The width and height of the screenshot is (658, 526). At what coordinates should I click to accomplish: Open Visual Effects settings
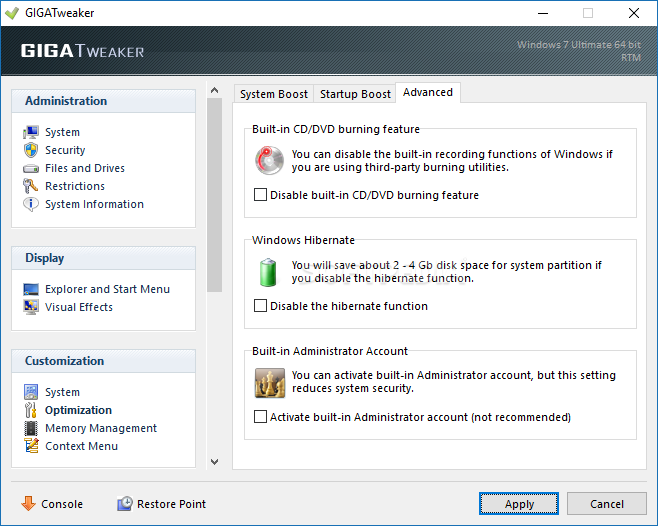tap(79, 307)
